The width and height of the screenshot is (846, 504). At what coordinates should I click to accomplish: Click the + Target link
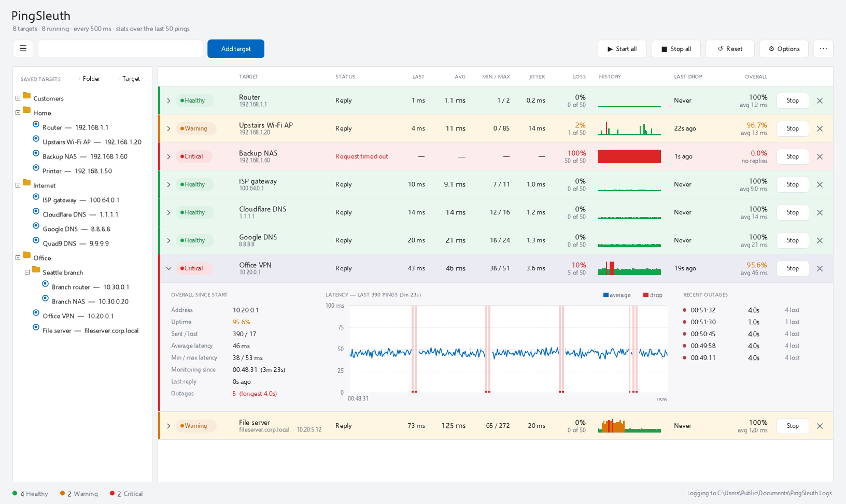click(x=129, y=79)
